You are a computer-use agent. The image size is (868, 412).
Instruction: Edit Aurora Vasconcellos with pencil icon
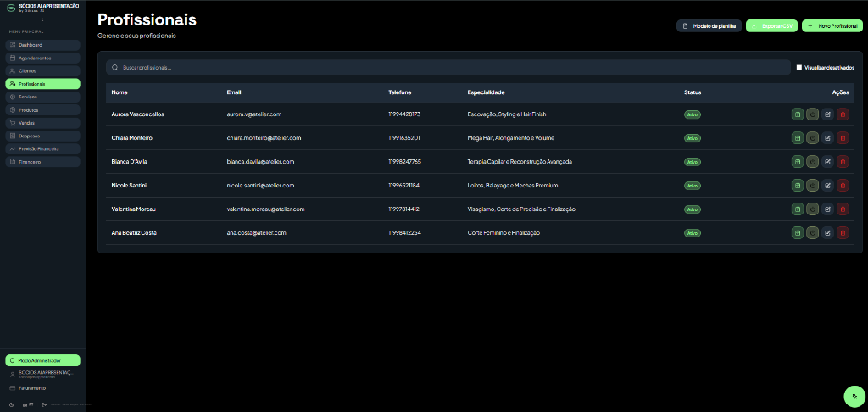click(827, 114)
